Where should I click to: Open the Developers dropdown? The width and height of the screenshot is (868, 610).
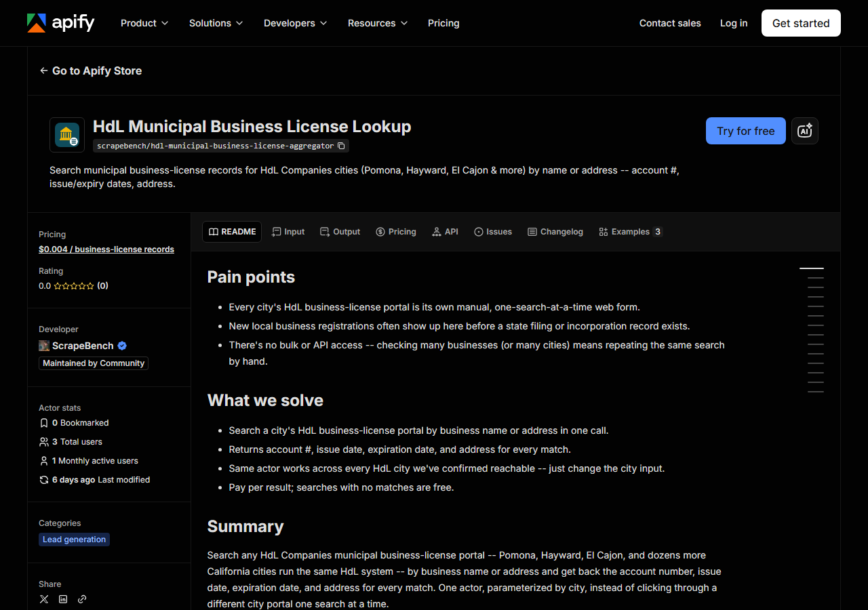point(295,23)
